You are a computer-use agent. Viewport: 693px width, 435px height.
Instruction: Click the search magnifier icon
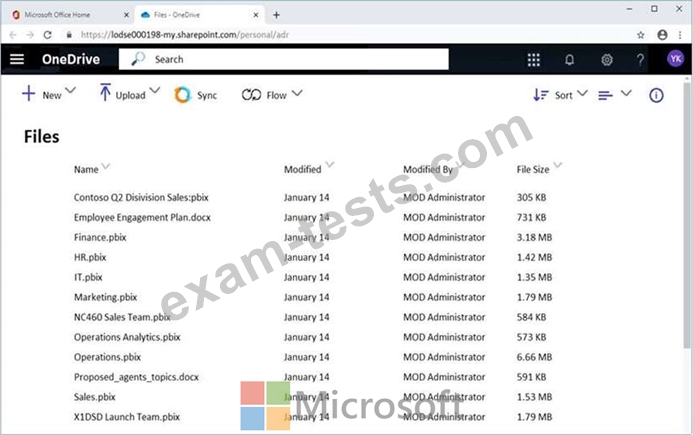click(138, 59)
